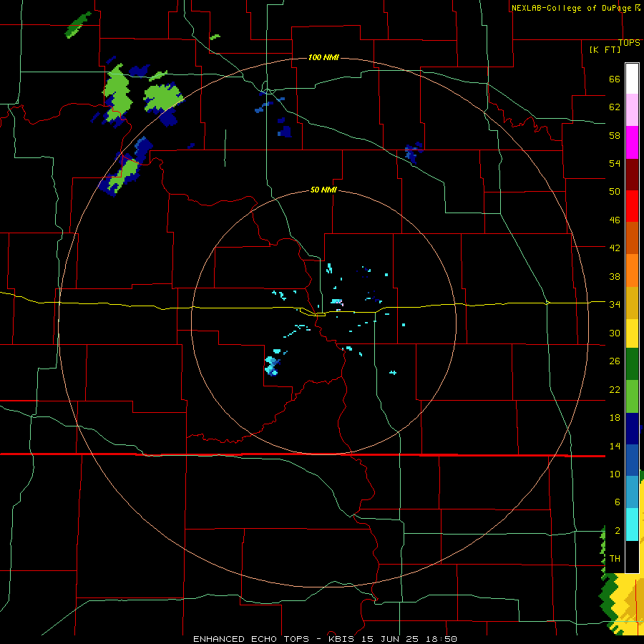Click the white swatch in the legend
Screen dimensions: 644x644
632,79
